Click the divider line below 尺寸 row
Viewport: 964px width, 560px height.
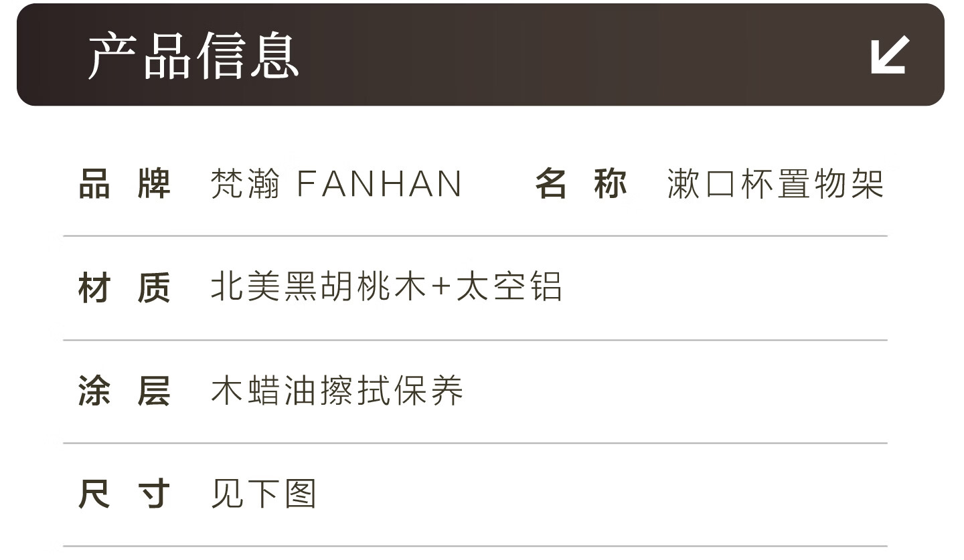475,547
